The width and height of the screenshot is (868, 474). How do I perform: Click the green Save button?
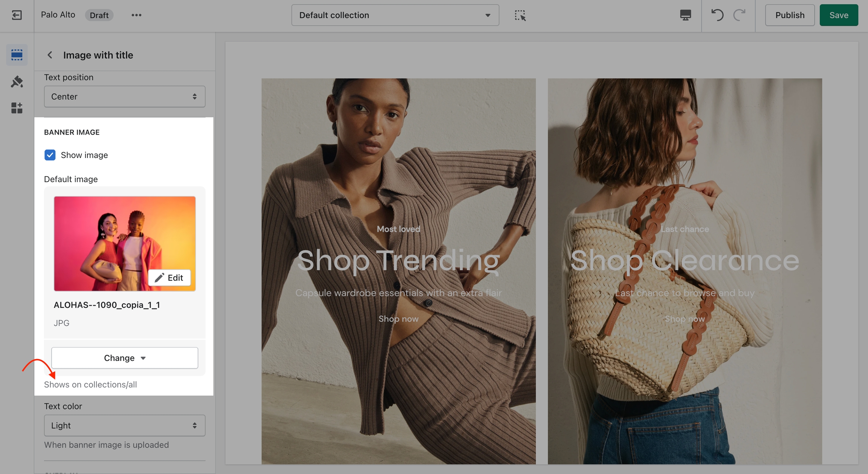coord(839,15)
